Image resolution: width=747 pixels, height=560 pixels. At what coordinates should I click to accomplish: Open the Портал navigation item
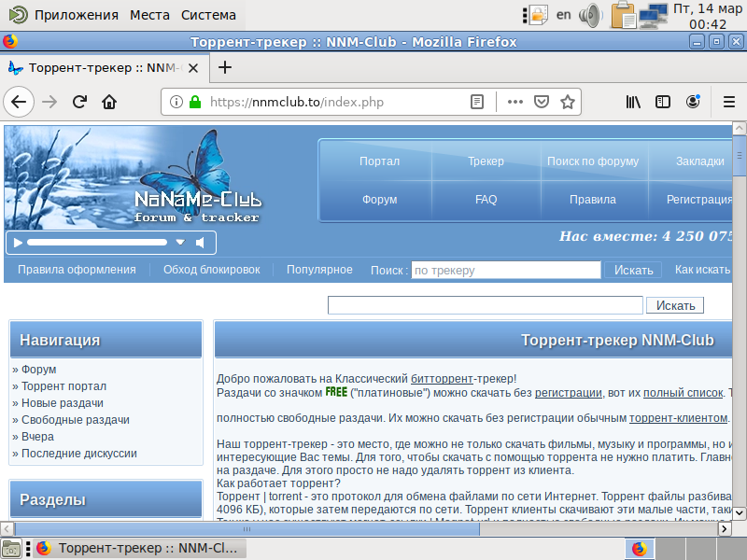click(x=379, y=161)
